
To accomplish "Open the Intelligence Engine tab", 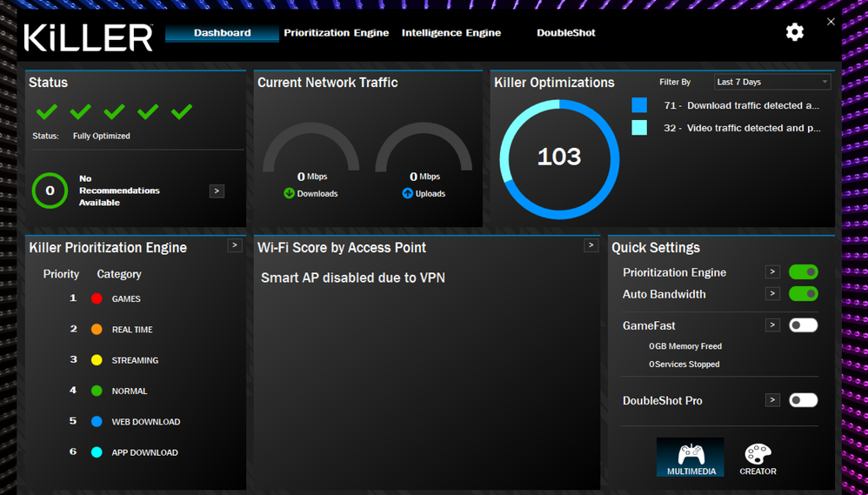I will pyautogui.click(x=451, y=33).
